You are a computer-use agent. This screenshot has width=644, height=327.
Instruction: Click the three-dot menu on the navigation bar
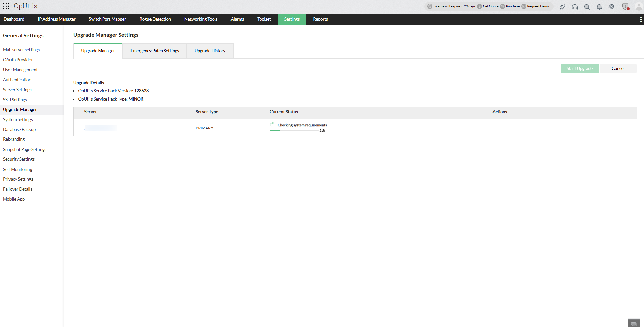click(641, 20)
